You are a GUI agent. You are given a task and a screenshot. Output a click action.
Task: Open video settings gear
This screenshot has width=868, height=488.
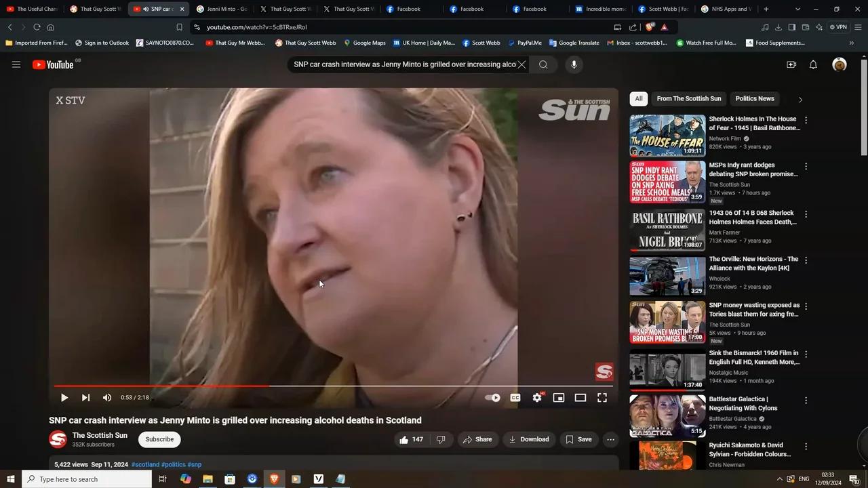tap(537, 398)
